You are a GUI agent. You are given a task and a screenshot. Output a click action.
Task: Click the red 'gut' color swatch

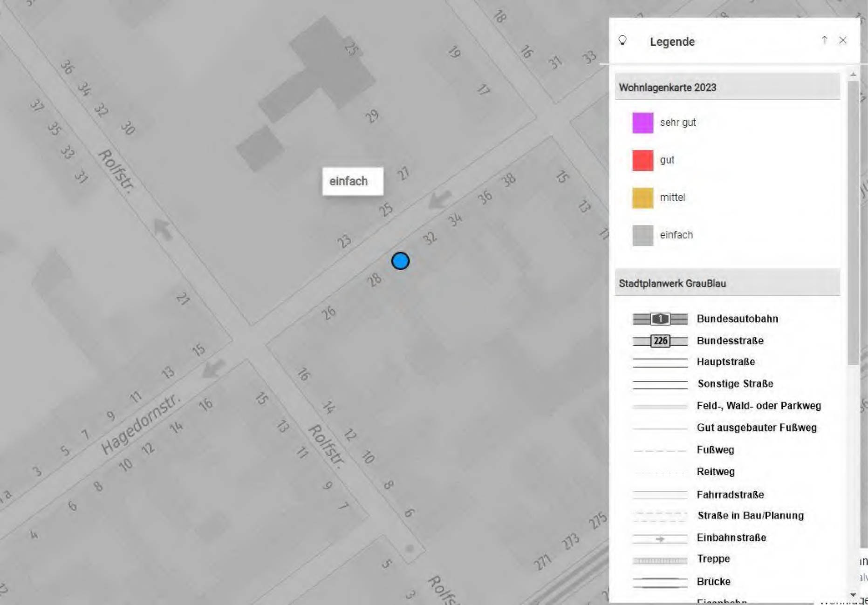coord(642,160)
